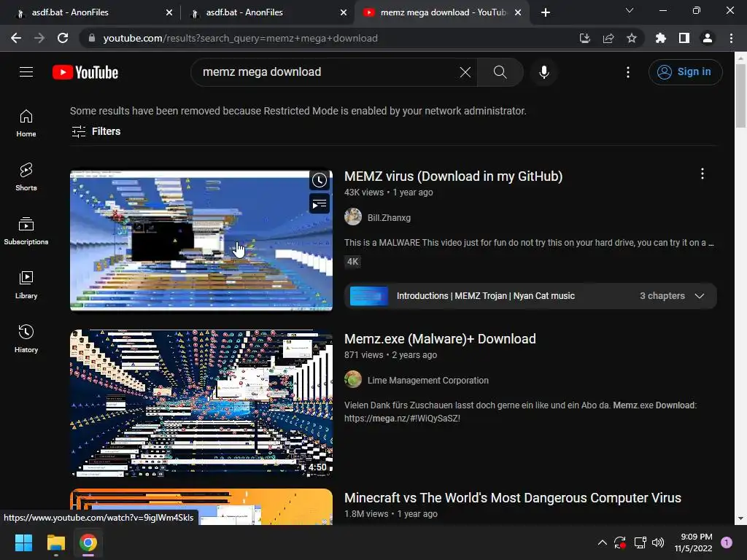Share this page via the share icon
This screenshot has width=747, height=560.
608,38
